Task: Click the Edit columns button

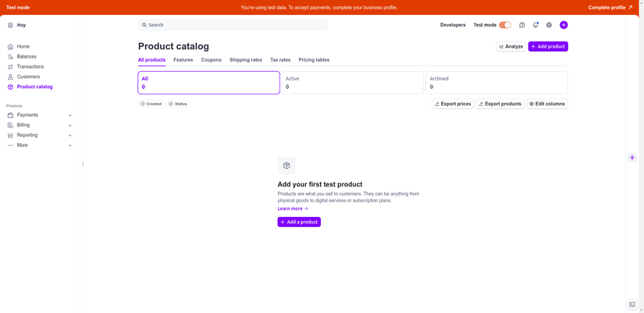Action: click(x=547, y=104)
